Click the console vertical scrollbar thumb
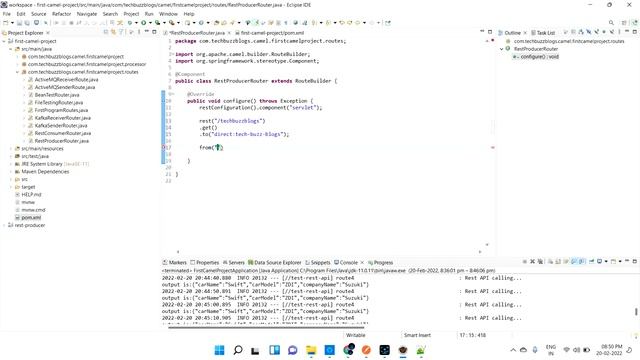640x360 pixels. point(636,311)
